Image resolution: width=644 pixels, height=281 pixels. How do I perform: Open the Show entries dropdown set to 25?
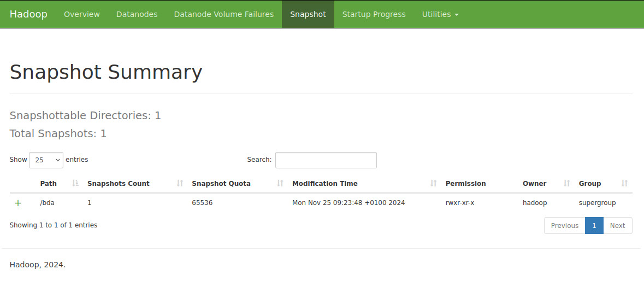[x=46, y=160]
